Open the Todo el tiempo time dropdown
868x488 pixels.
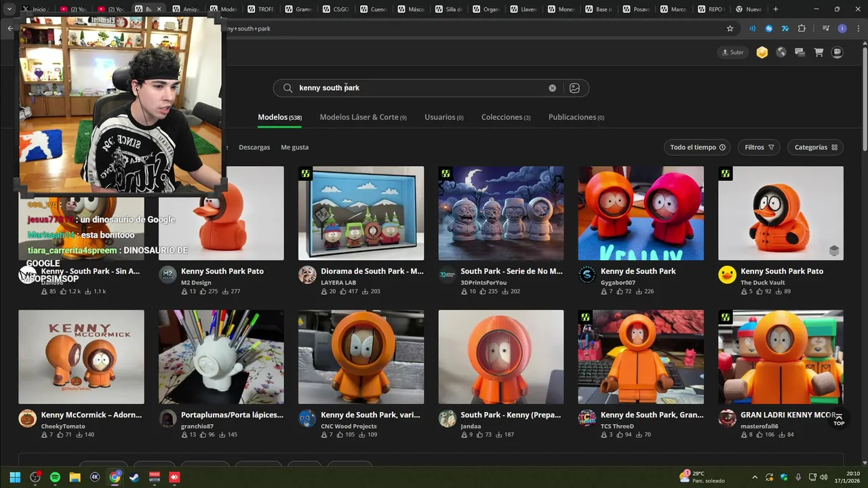pyautogui.click(x=698, y=147)
